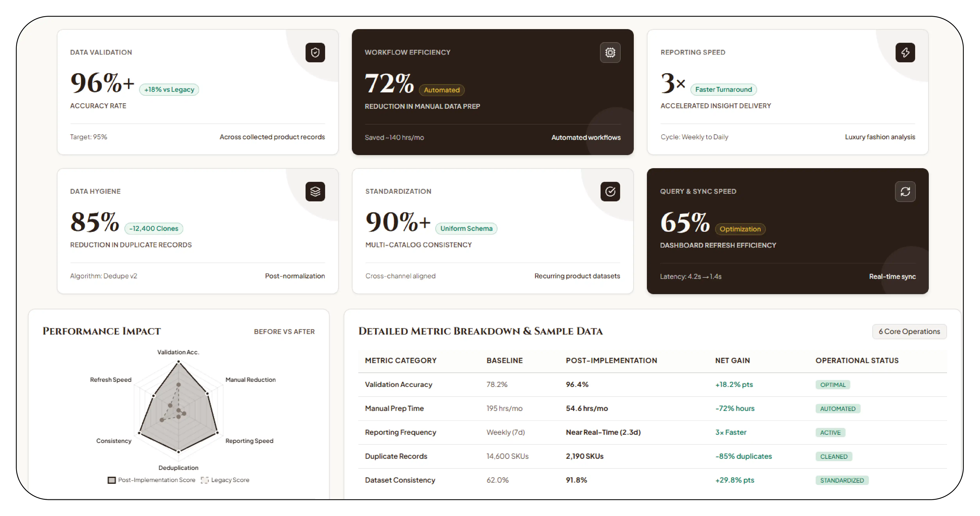Image resolution: width=980 pixels, height=516 pixels.
Task: Click the Net Gain column header
Action: click(x=732, y=361)
